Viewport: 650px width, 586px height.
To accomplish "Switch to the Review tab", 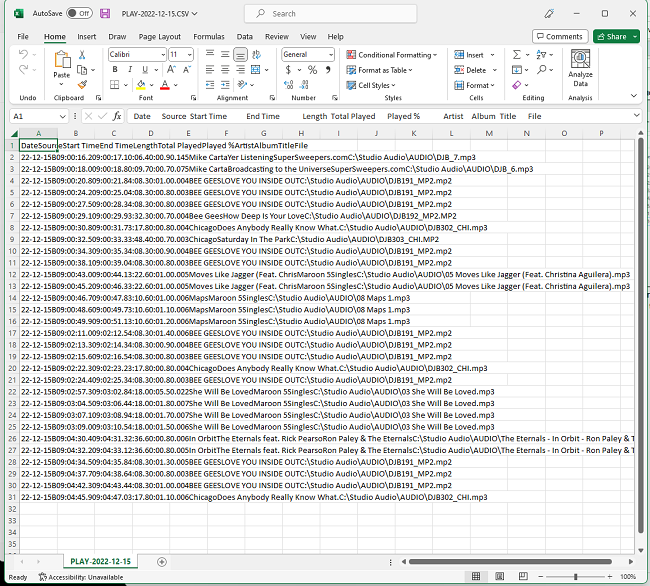I will [277, 36].
